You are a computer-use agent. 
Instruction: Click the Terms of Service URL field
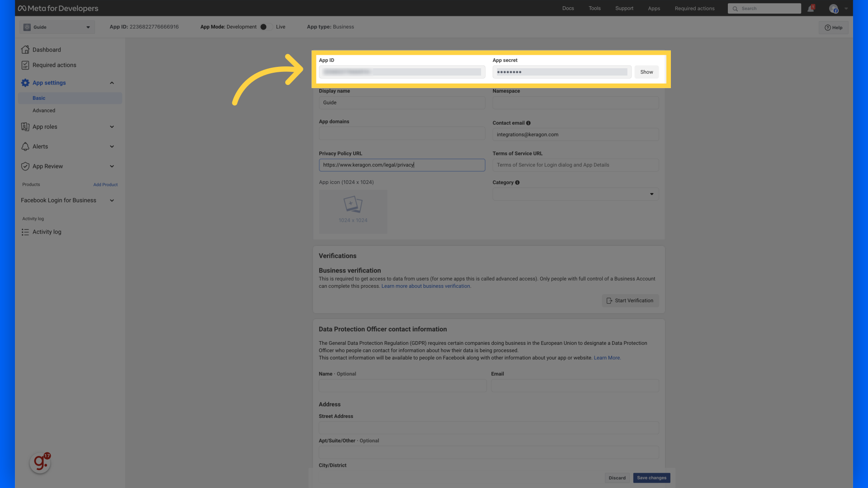(x=576, y=165)
